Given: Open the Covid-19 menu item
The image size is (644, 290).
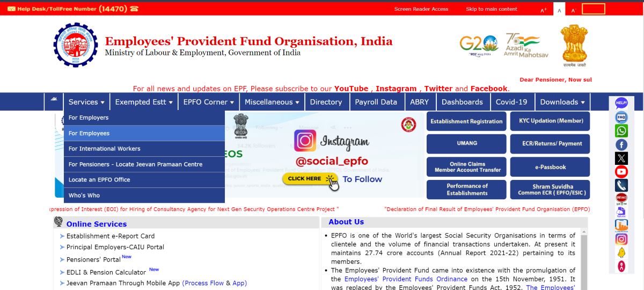Looking at the screenshot, I should point(511,102).
